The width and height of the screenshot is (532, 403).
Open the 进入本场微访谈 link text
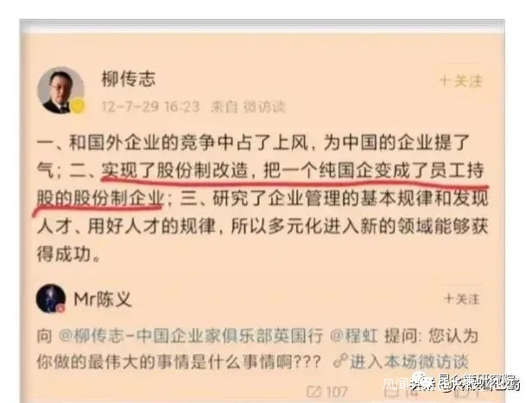(408, 362)
